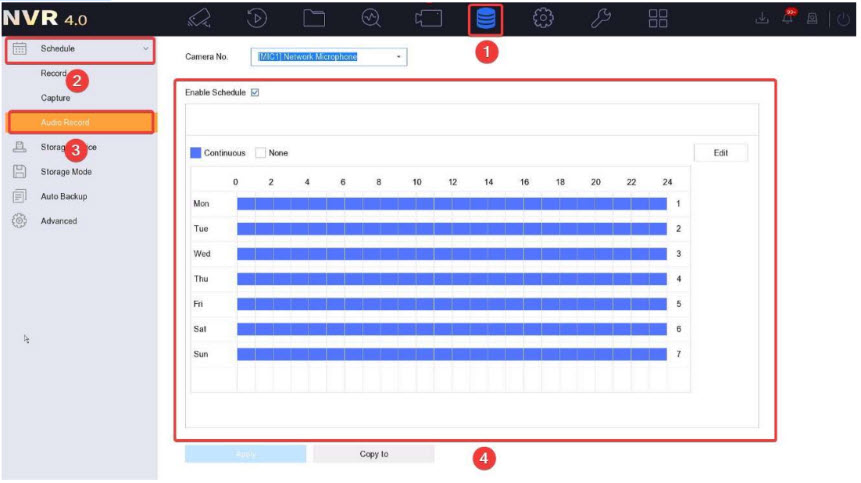Click the power icon at top right
This screenshot has height=483, width=861.
(x=844, y=19)
